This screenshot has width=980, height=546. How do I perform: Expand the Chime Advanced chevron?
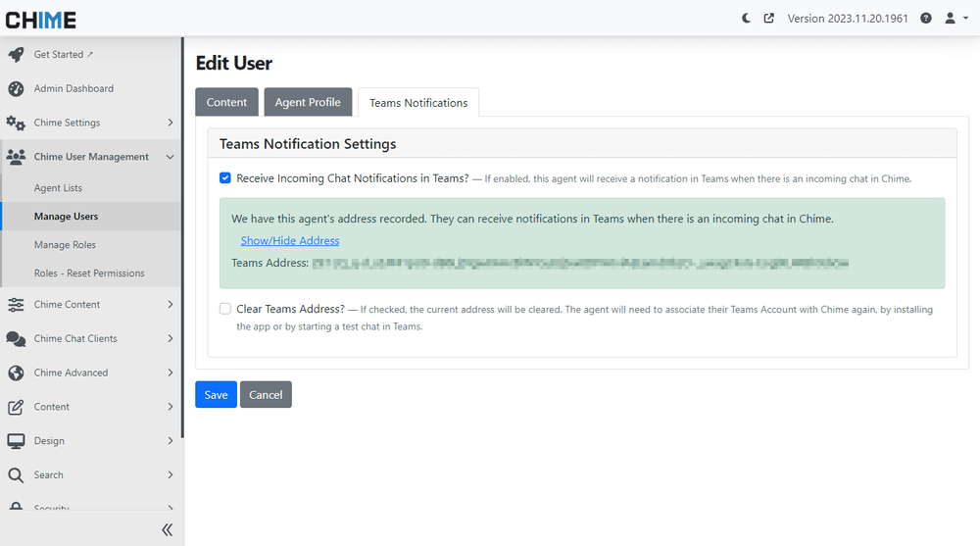tap(170, 372)
